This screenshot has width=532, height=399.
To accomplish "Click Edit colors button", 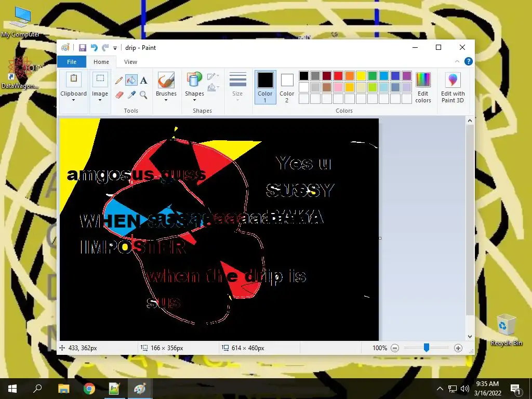I will pyautogui.click(x=423, y=87).
